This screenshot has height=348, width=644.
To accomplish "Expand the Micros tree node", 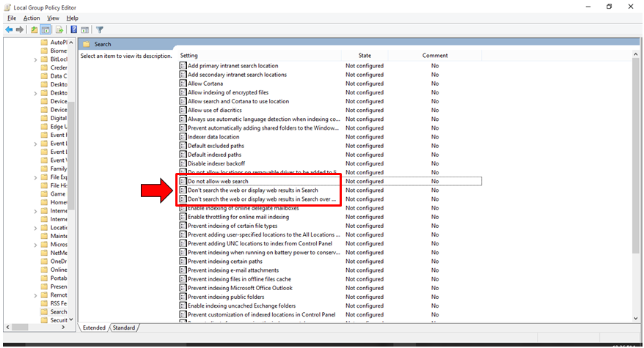I will 35,245.
